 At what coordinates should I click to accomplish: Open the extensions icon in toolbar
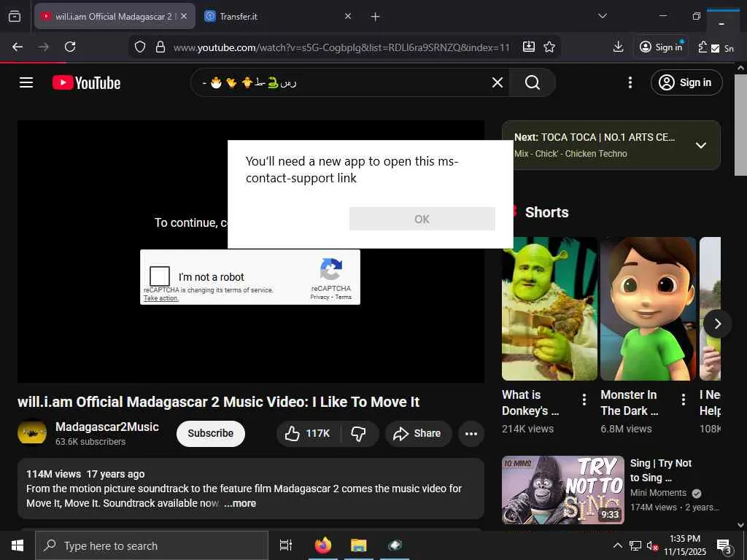[703, 47]
